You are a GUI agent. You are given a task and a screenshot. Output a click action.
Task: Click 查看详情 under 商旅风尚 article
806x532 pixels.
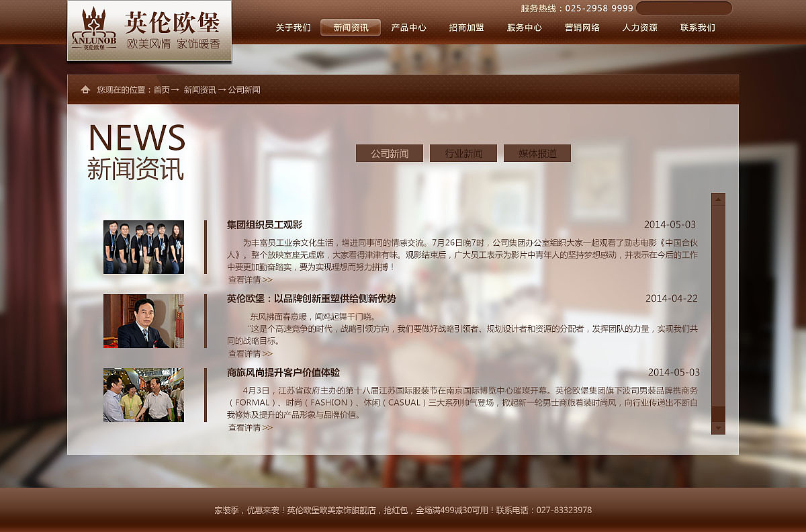(251, 428)
